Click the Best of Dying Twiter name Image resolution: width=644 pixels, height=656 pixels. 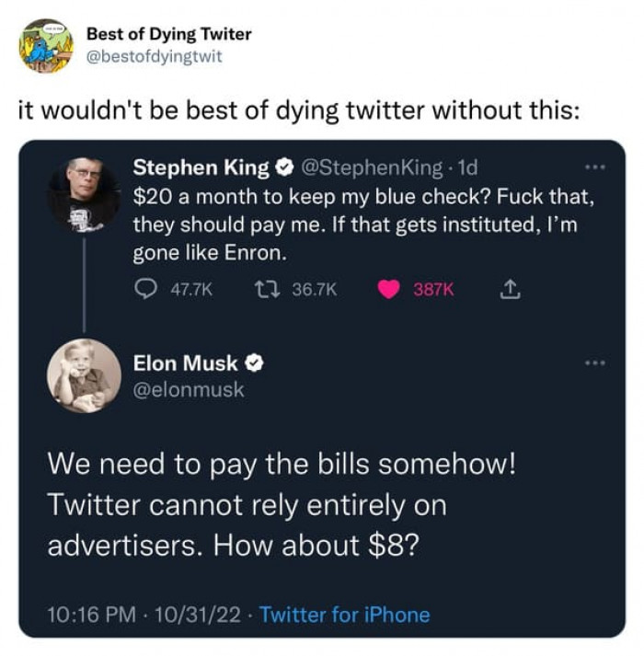pyautogui.click(x=168, y=34)
